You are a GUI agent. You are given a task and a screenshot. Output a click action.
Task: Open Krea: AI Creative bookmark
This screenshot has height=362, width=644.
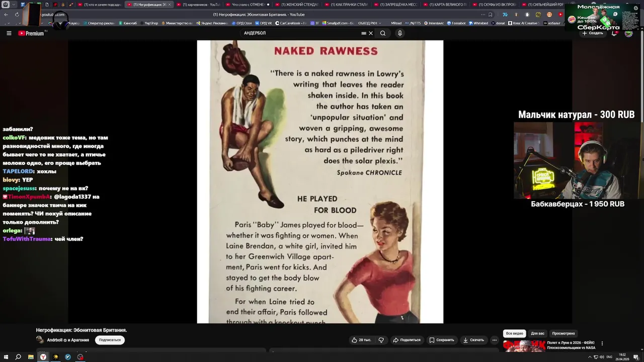[523, 23]
